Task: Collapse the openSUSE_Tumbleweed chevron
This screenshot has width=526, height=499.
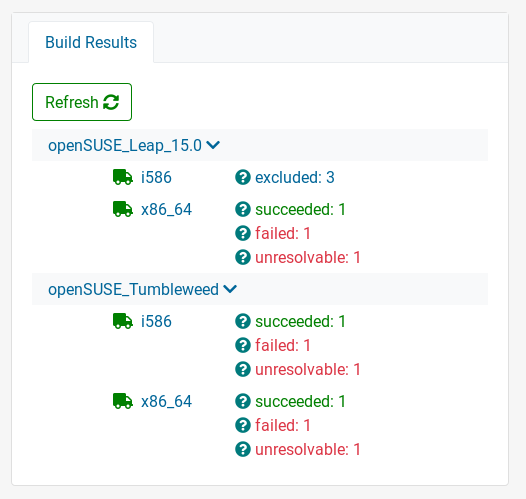Action: [x=230, y=289]
